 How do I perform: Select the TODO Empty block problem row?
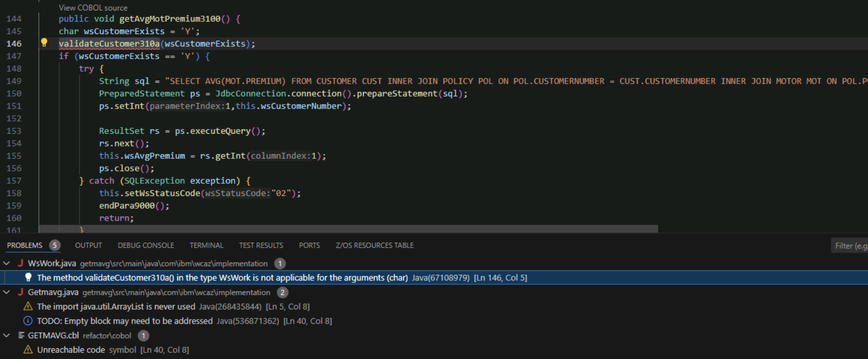click(x=434, y=321)
